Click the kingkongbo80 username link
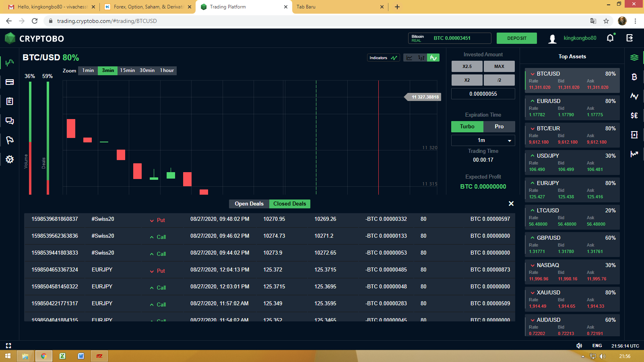The width and height of the screenshot is (644, 362). click(580, 38)
